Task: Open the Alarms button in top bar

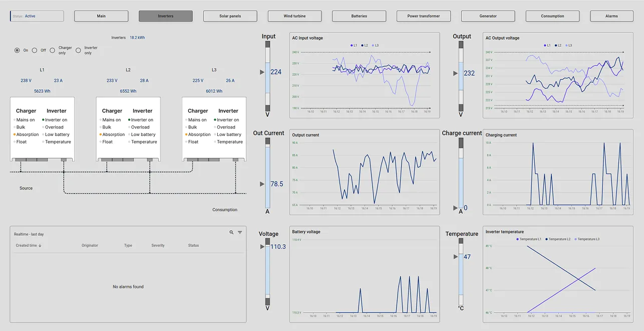Action: tap(611, 16)
